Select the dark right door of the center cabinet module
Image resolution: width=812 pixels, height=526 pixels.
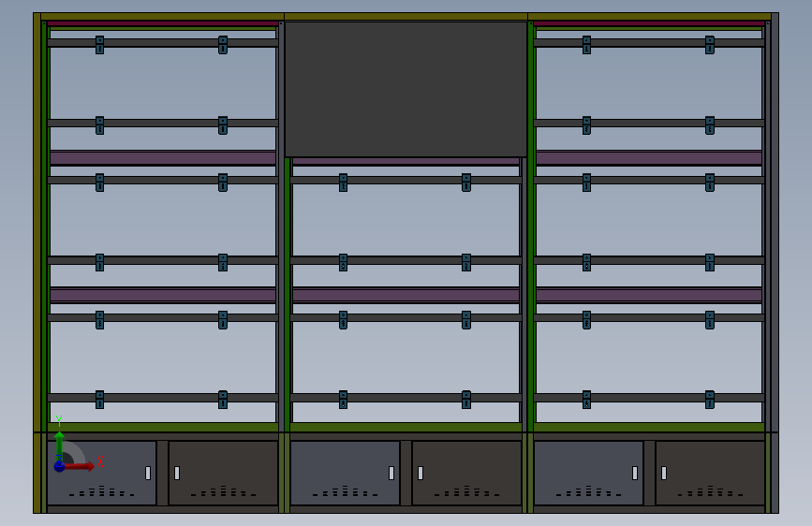pos(466,473)
